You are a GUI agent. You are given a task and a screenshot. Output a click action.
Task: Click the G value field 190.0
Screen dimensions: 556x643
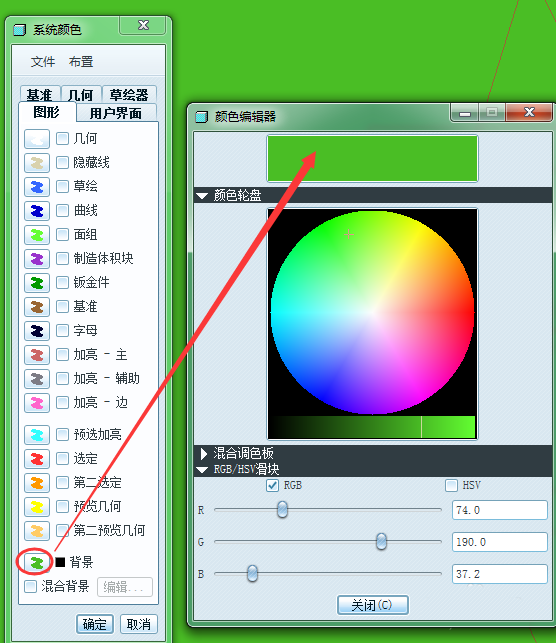point(499,542)
